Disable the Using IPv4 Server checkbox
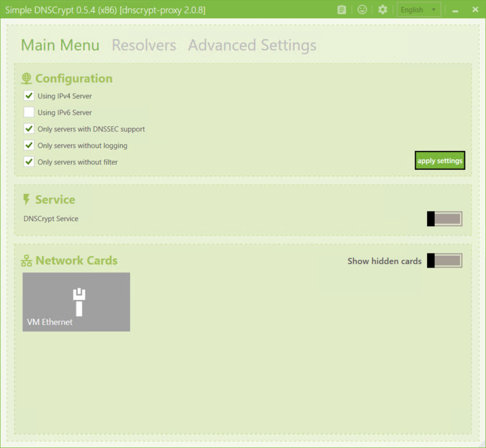Image resolution: width=486 pixels, height=448 pixels. pos(28,95)
